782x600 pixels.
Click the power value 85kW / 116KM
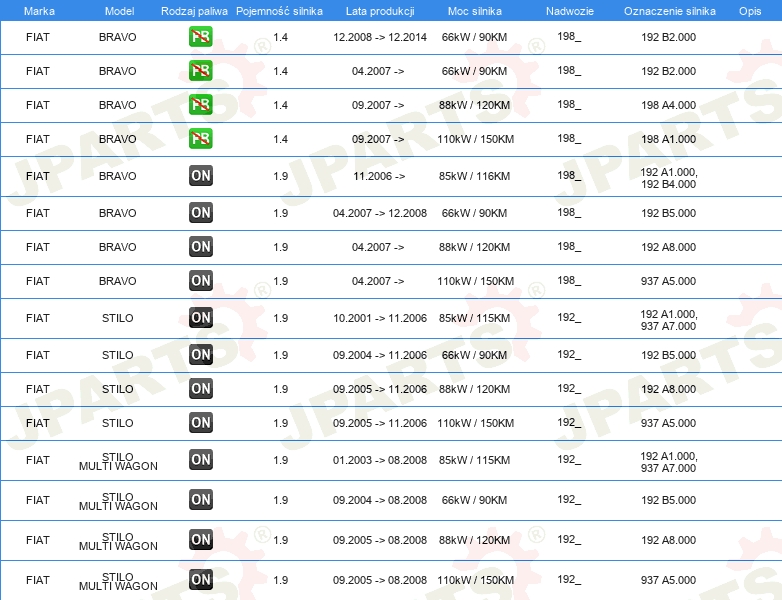click(474, 176)
